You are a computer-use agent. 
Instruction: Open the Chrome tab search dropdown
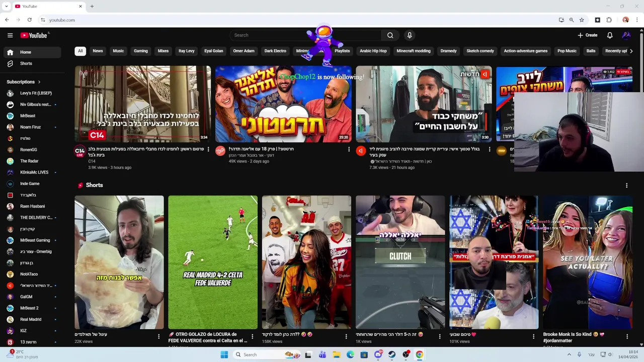[7, 7]
